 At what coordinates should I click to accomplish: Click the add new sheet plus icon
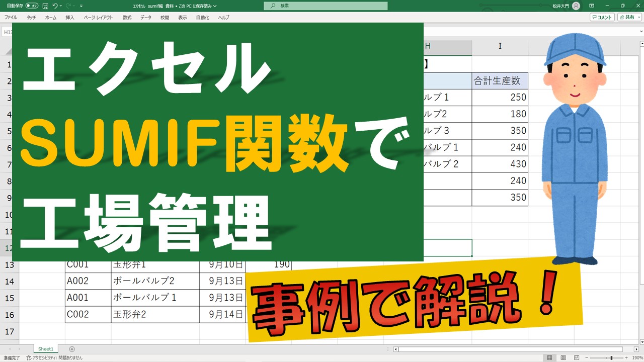coord(72,349)
